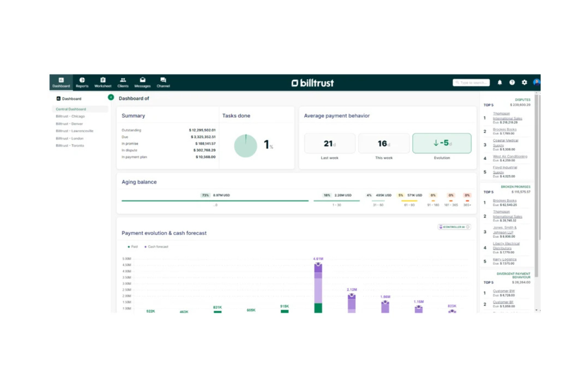Click the Tasks done pie chart
Image resolution: width=588 pixels, height=392 pixels.
pos(246,146)
